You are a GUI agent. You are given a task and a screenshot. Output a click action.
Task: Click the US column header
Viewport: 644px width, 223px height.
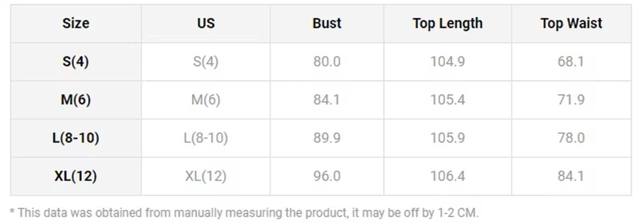[206, 23]
